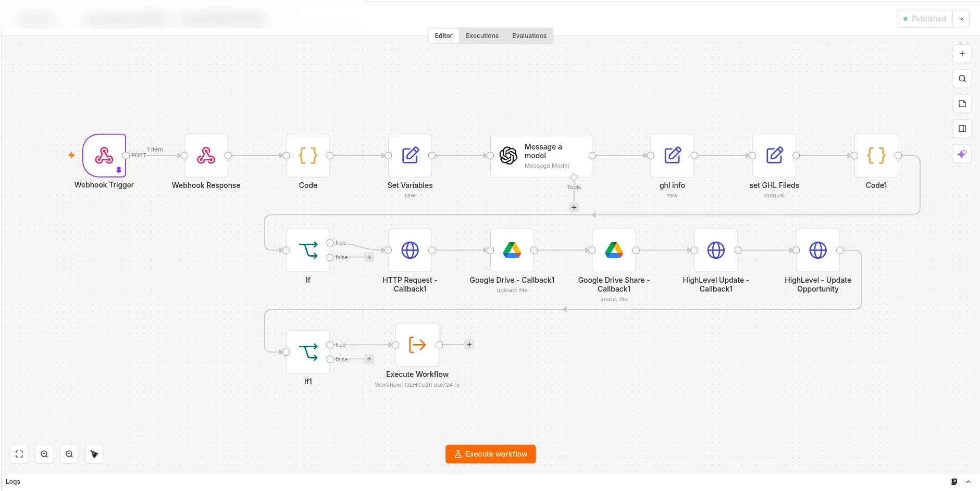Open the Execute Workflow node
980x491 pixels.
coord(417,345)
